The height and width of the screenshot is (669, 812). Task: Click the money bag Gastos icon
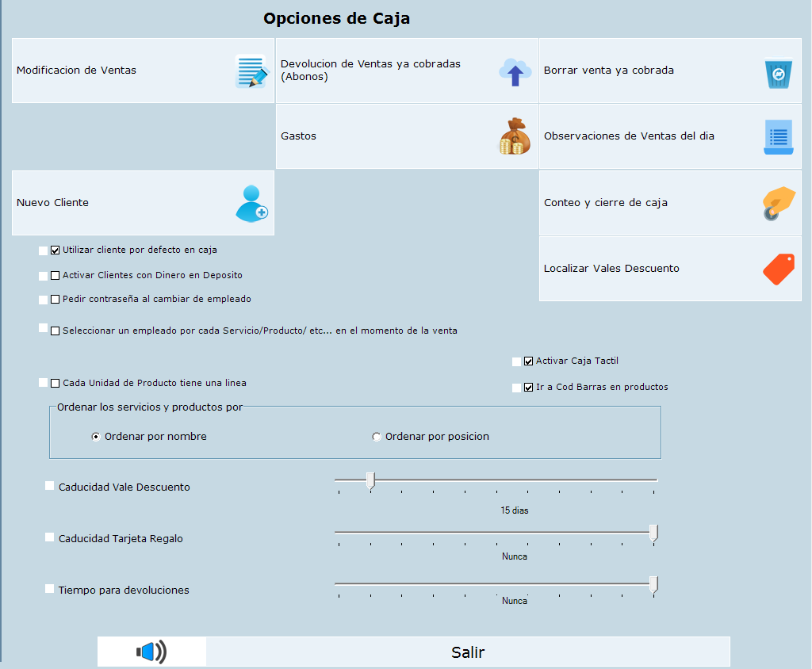(515, 136)
